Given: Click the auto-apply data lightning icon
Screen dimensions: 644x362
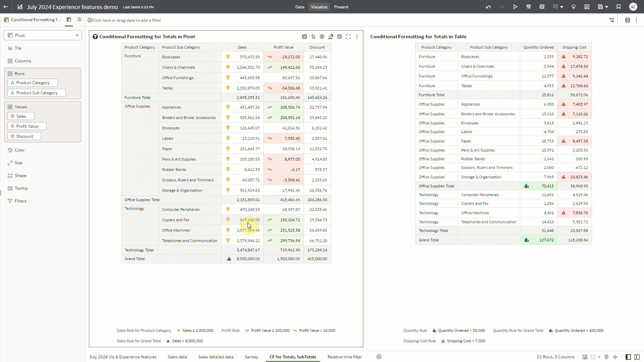Looking at the screenshot, I should click(615, 357).
